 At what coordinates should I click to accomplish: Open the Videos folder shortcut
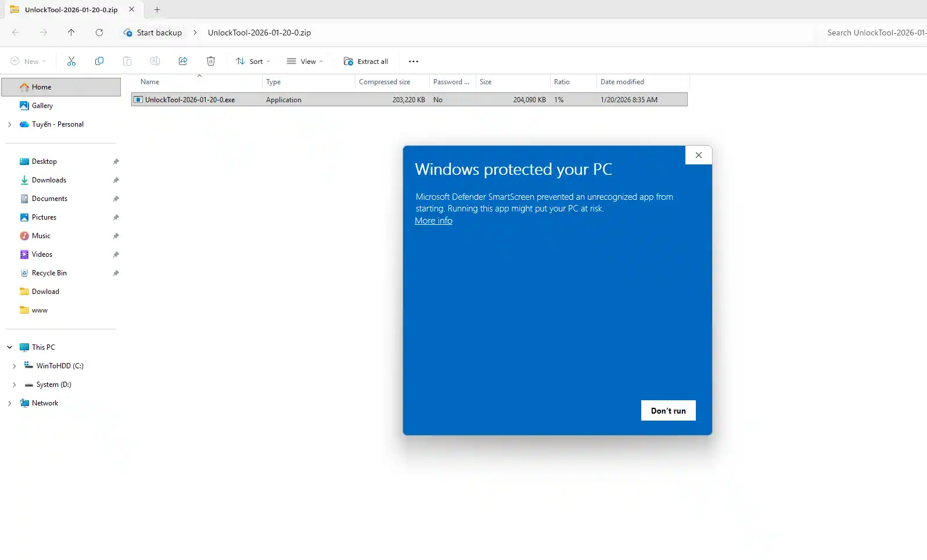click(42, 254)
